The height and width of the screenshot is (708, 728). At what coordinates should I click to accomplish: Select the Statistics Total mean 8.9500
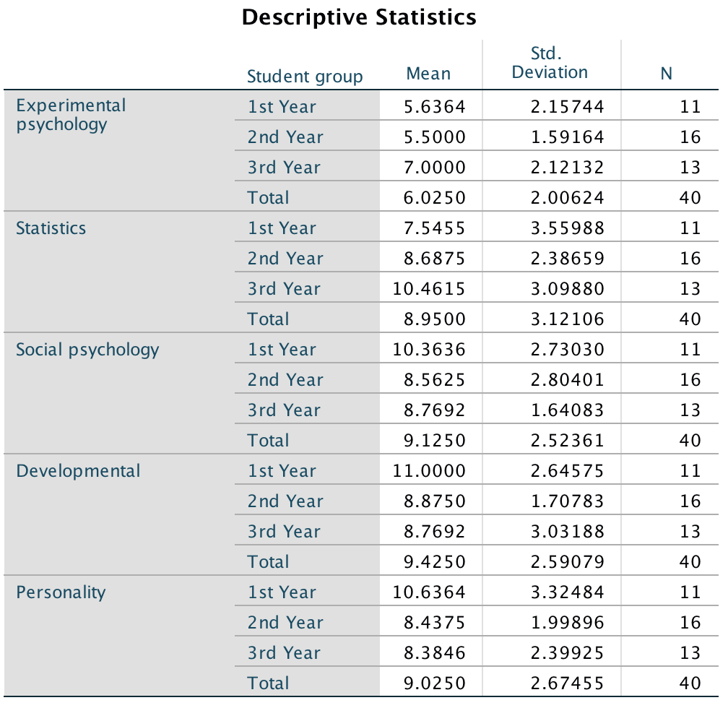click(x=434, y=319)
